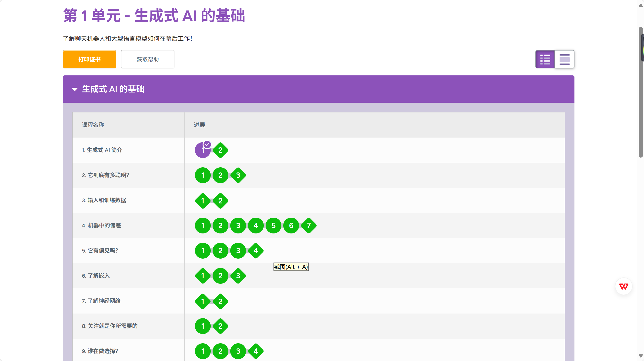
Task: Click the page scrollbar thumb
Action: click(641, 92)
